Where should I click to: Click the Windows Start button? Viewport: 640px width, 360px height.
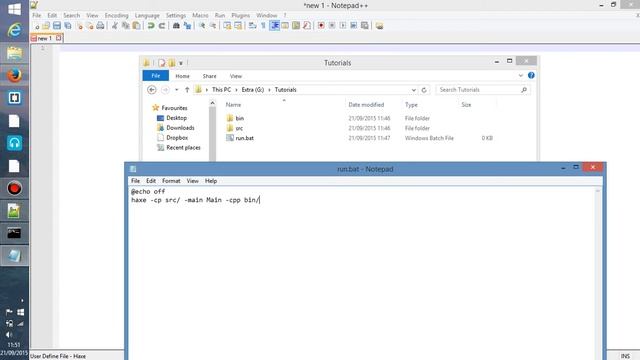click(14, 9)
